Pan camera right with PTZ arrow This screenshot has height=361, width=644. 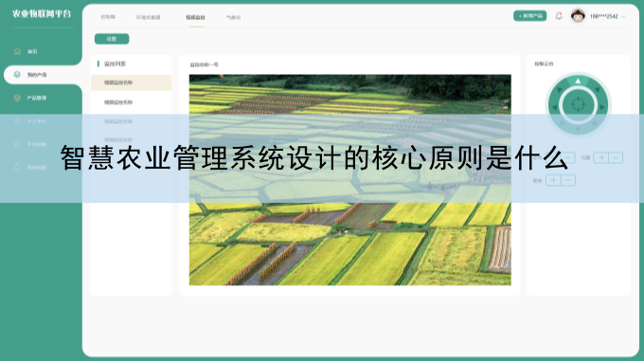point(602,107)
